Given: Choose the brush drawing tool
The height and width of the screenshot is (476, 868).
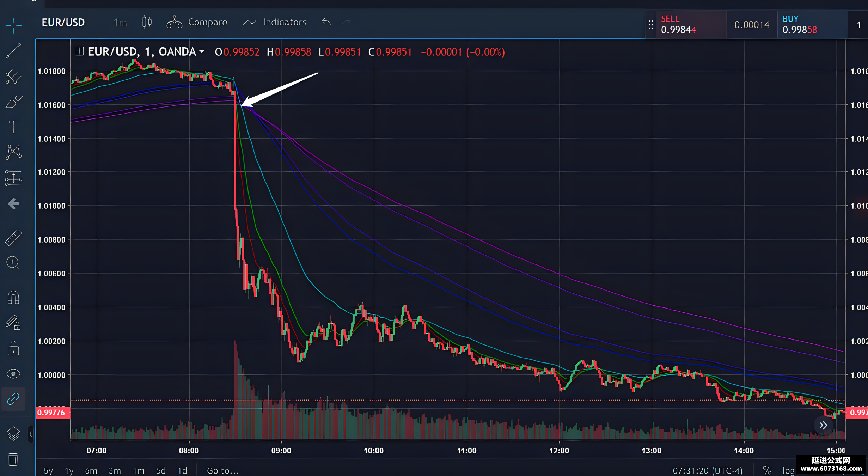Looking at the screenshot, I should [x=13, y=102].
